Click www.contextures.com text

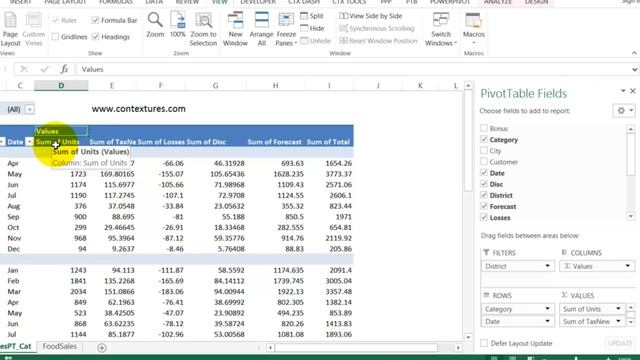(x=138, y=109)
